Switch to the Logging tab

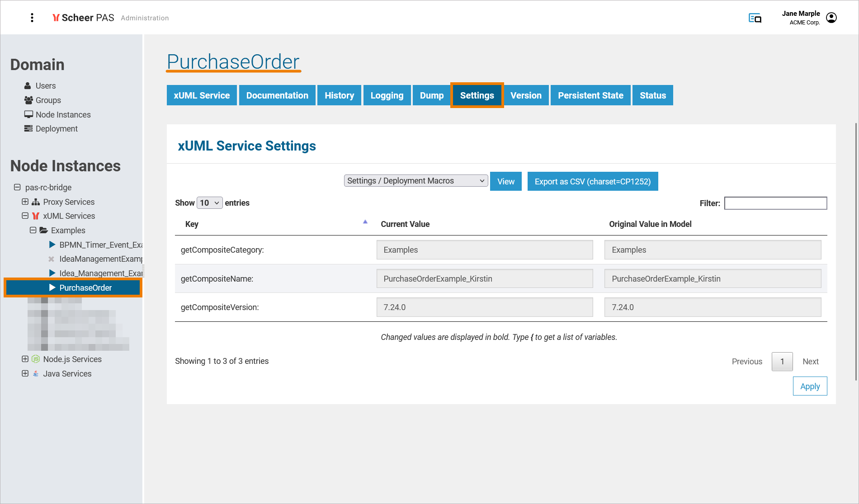click(x=387, y=95)
